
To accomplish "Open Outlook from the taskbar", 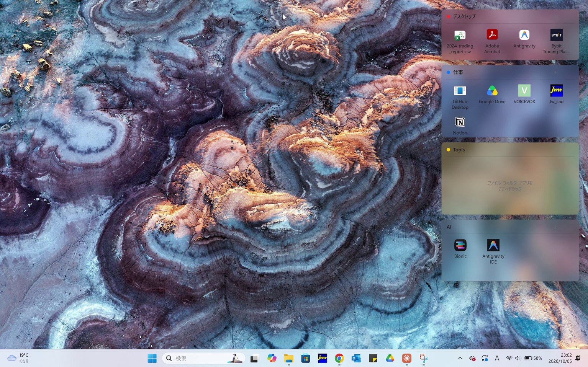I will pyautogui.click(x=356, y=358).
